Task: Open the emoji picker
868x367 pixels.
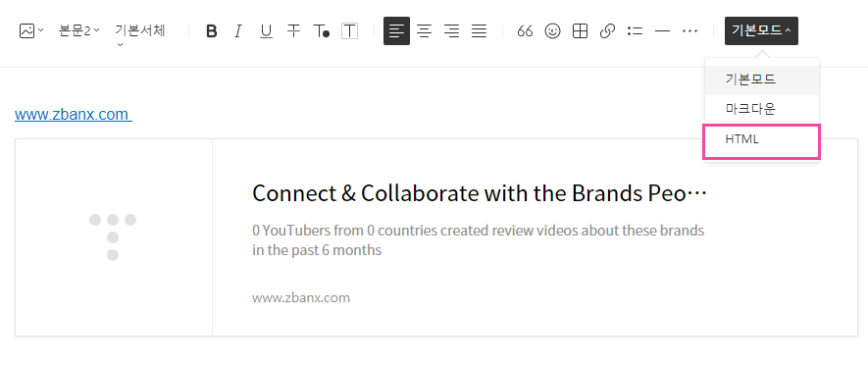Action: click(552, 31)
